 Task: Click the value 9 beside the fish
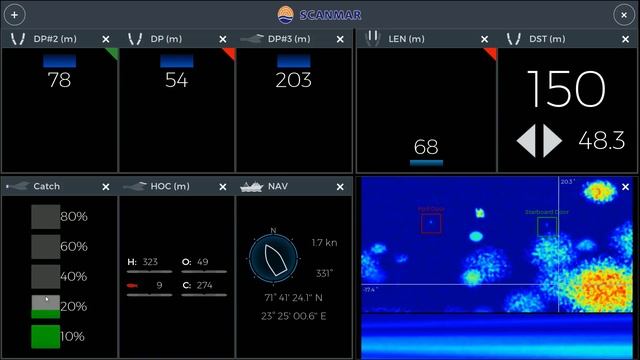tap(159, 285)
